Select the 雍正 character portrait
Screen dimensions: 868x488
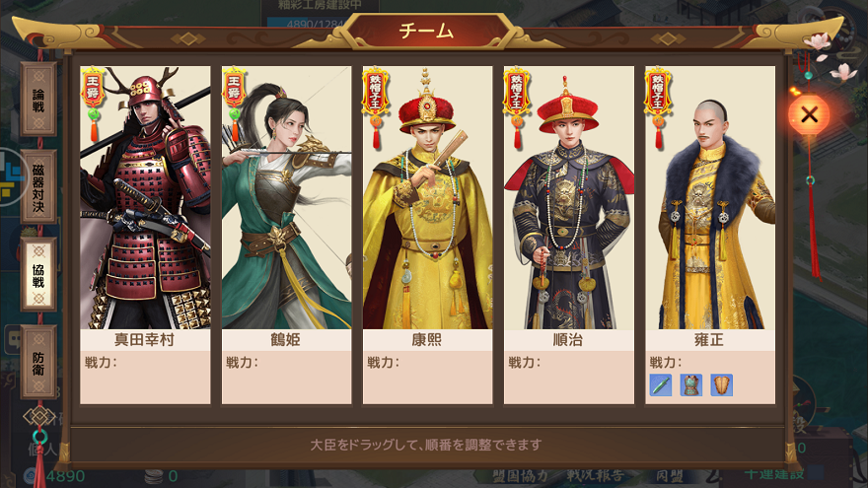709,197
